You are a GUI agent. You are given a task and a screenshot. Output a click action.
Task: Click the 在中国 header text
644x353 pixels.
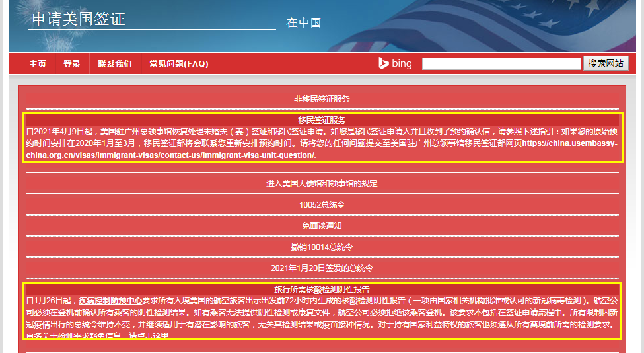pos(304,23)
